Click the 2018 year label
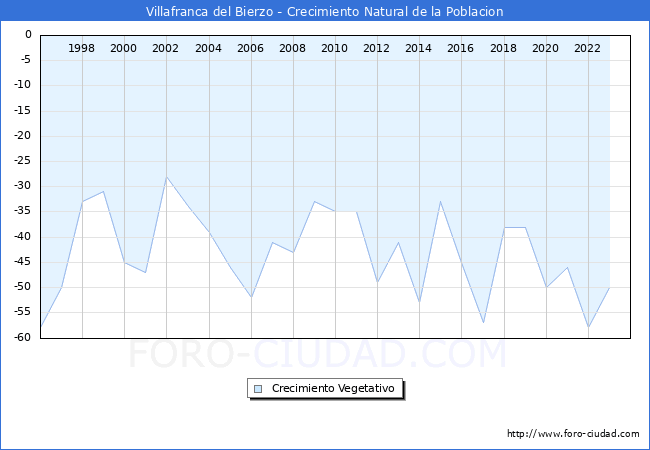The height and width of the screenshot is (450, 650). (503, 48)
